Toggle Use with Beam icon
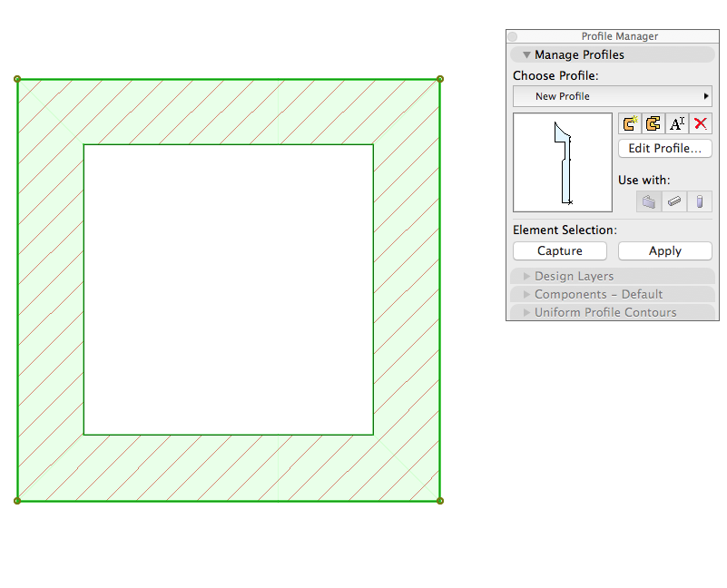 (674, 201)
